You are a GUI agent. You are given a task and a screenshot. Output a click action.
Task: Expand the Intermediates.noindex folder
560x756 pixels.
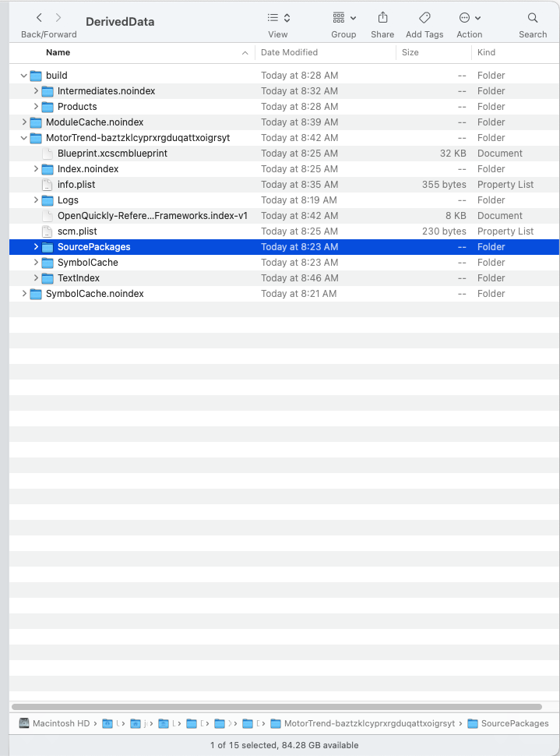[36, 91]
